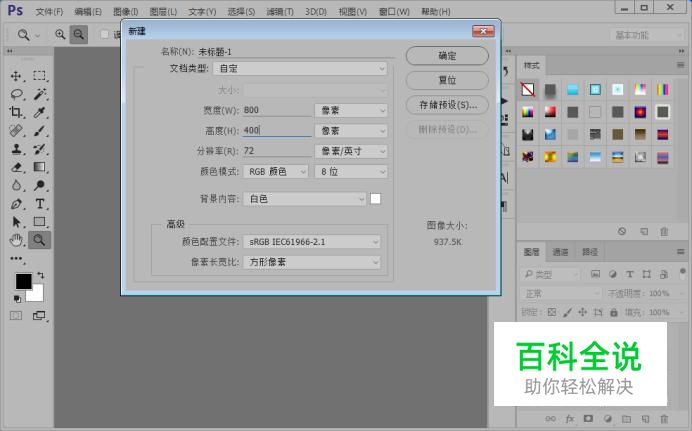Toggle the options bar checkbox
The image size is (692, 431).
pos(105,34)
